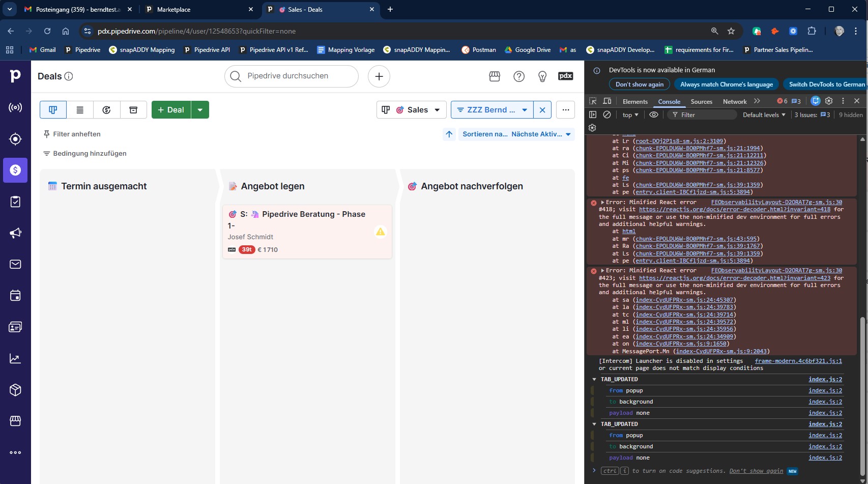The height and width of the screenshot is (484, 868).
Task: Open the Mail section from the sidebar
Action: (x=15, y=264)
